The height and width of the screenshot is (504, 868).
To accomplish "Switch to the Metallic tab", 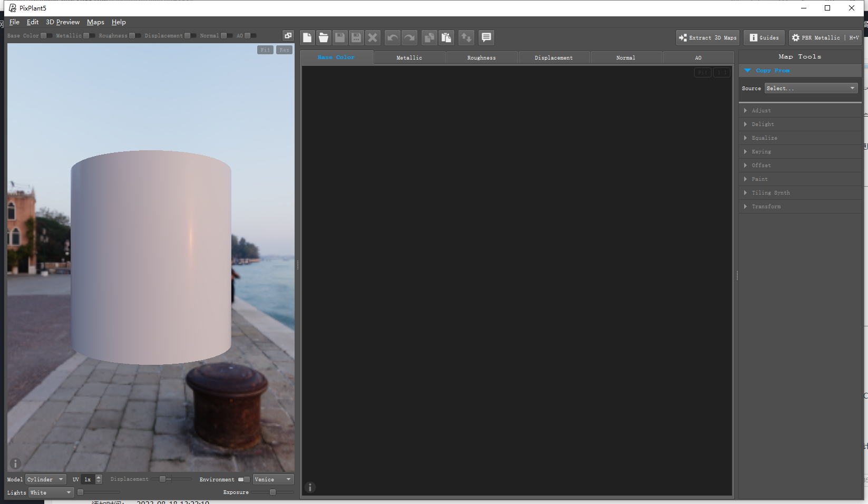I will (409, 57).
